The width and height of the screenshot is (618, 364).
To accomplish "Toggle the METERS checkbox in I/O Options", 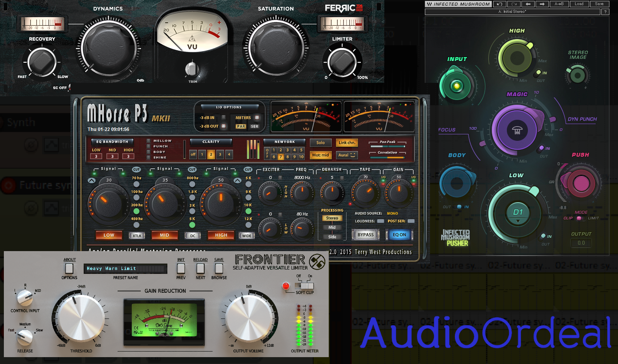I will point(257,117).
